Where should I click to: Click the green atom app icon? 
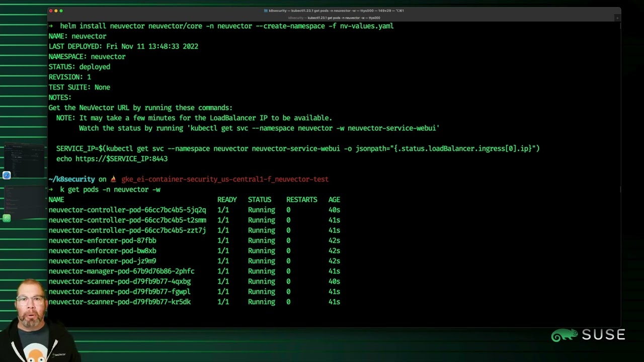[x=7, y=218]
